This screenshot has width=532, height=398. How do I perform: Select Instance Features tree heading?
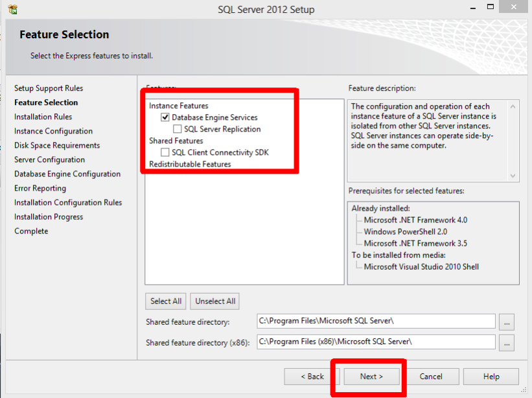(178, 106)
